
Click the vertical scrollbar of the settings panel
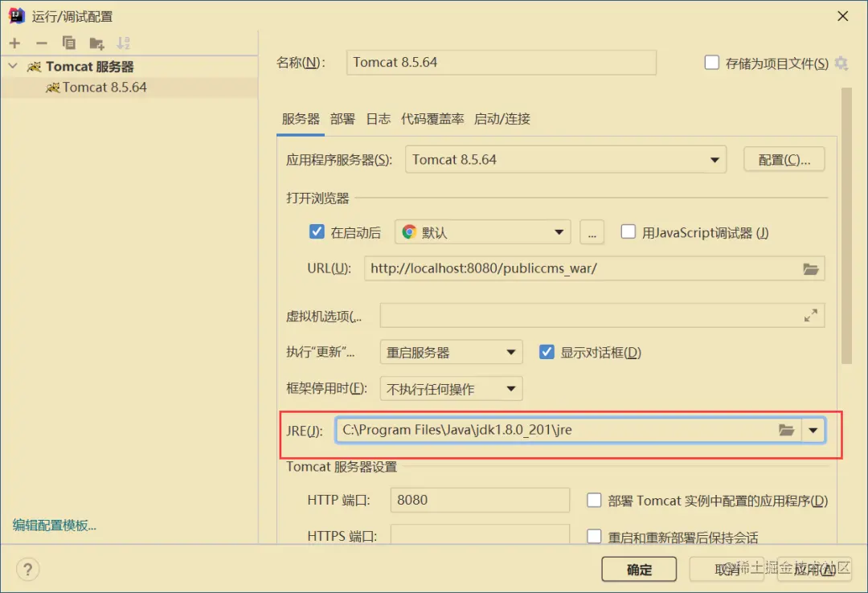click(846, 225)
